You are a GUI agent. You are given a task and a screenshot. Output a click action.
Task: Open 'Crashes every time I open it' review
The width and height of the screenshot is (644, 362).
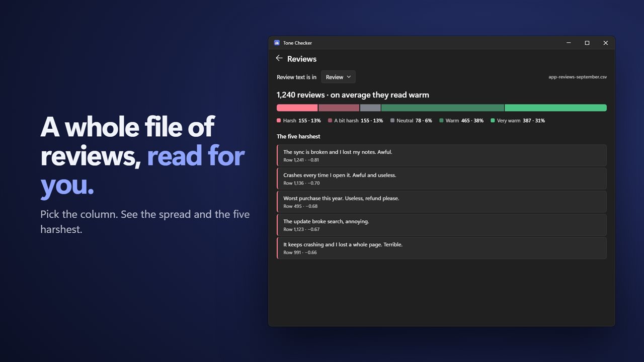(x=442, y=178)
